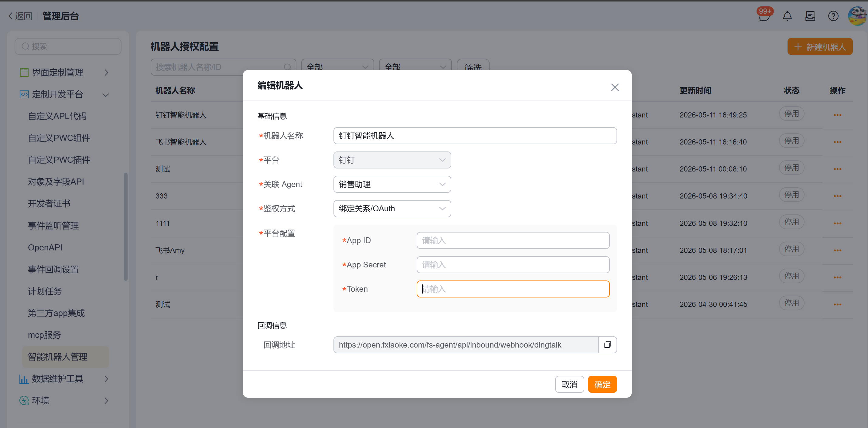
Task: Open 自定义APL代码 in sidebar
Action: (x=57, y=116)
